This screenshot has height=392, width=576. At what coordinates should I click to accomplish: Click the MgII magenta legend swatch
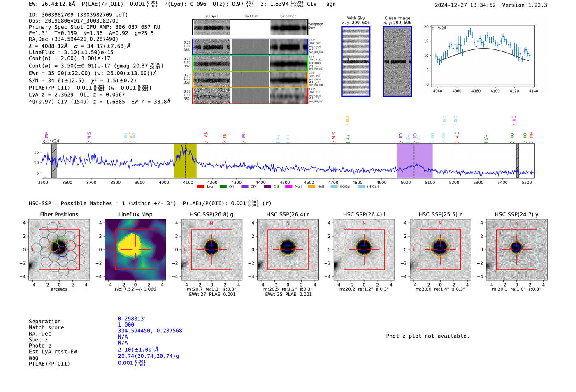pos(289,187)
